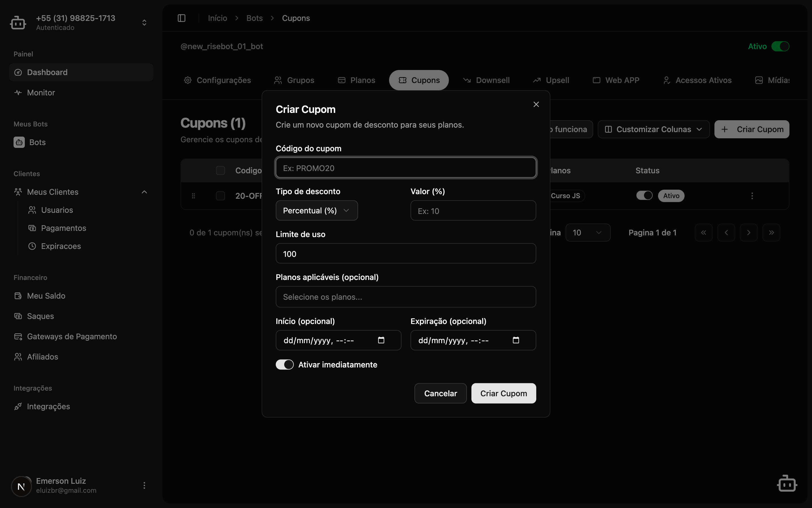Viewport: 812px width, 508px height.
Task: Click the Saques icon in Financeiro
Action: click(18, 316)
